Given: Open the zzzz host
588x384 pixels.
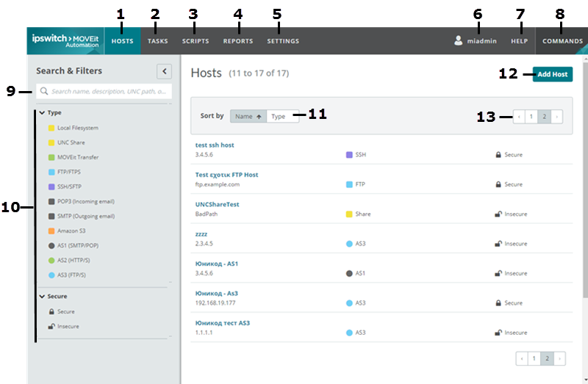Looking at the screenshot, I should 201,233.
